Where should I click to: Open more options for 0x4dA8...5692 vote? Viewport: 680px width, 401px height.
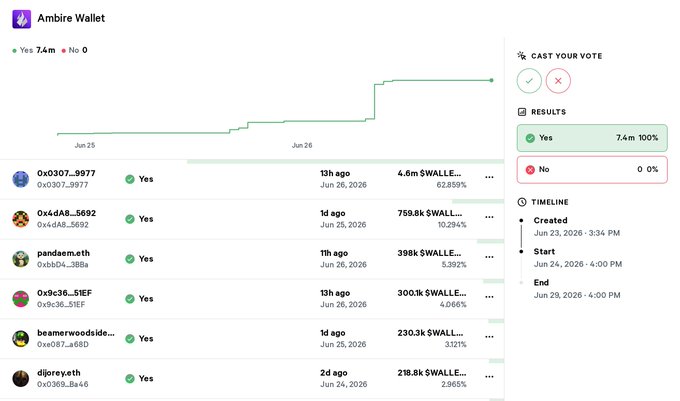[489, 217]
